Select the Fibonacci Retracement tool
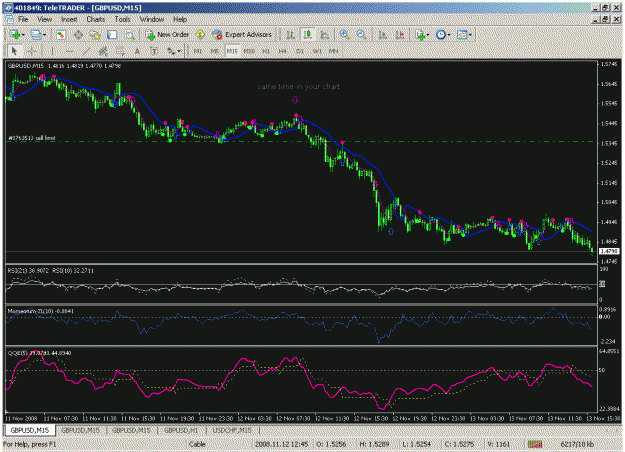 tap(120, 51)
